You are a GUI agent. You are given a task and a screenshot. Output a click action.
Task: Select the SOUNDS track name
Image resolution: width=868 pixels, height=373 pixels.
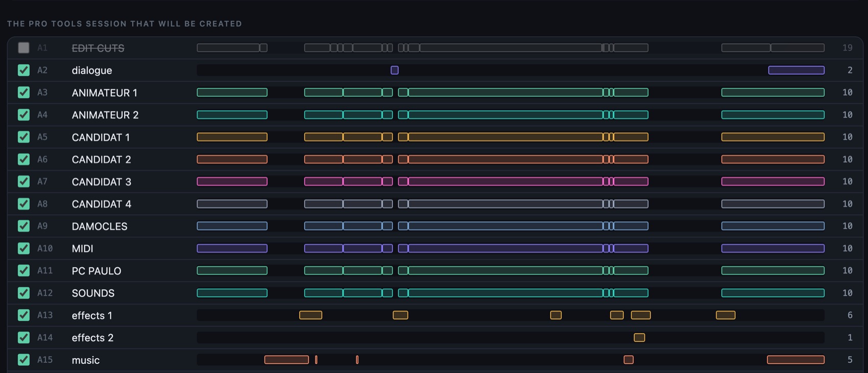(93, 293)
